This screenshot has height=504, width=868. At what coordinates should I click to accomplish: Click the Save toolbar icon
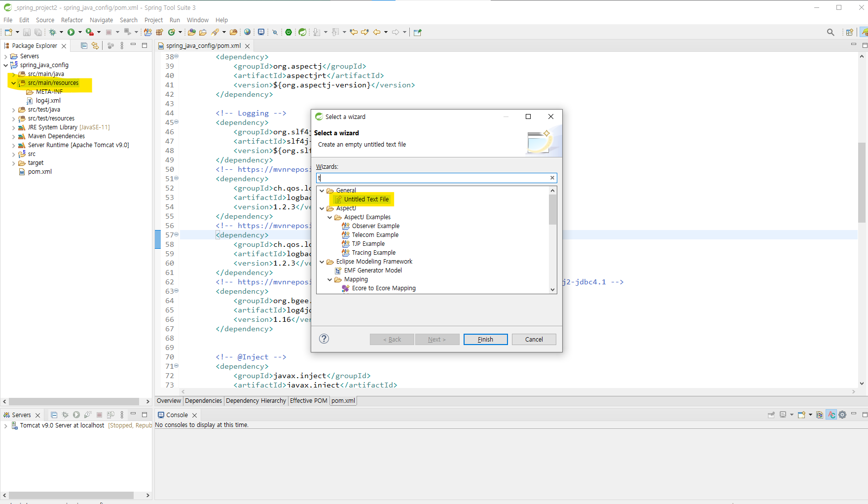[x=27, y=32]
